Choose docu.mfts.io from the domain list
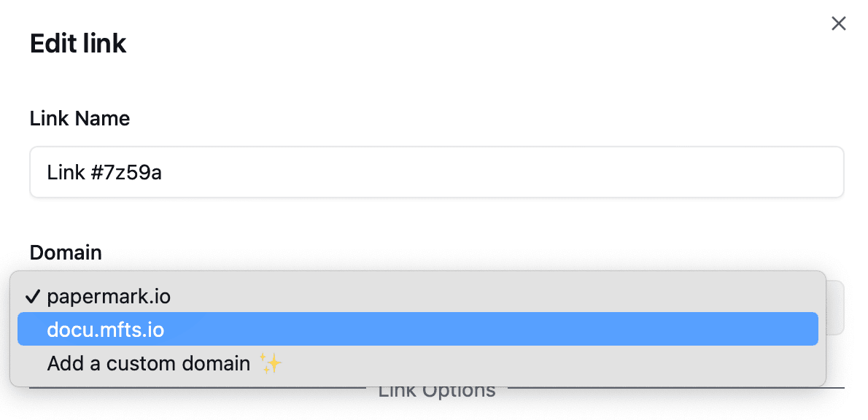This screenshot has width=868, height=420. pyautogui.click(x=106, y=330)
